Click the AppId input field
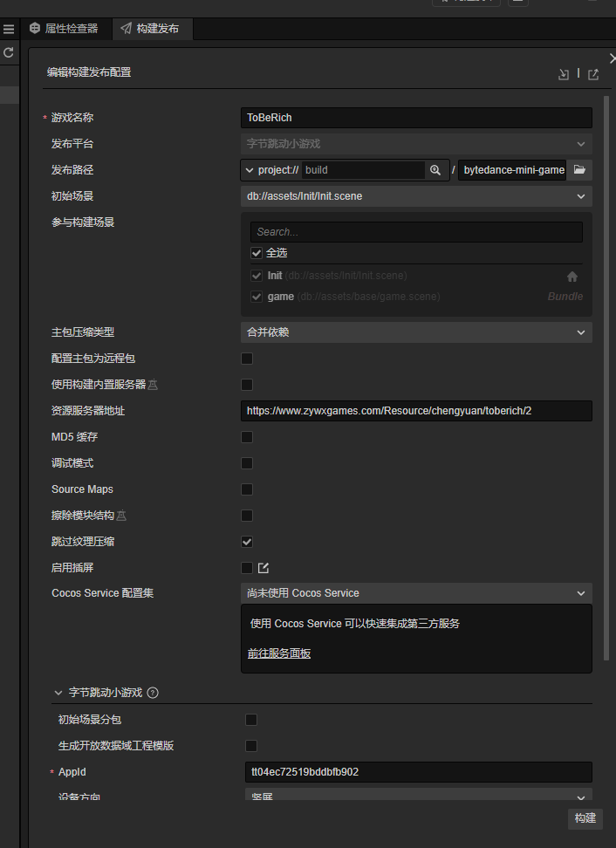 point(419,772)
